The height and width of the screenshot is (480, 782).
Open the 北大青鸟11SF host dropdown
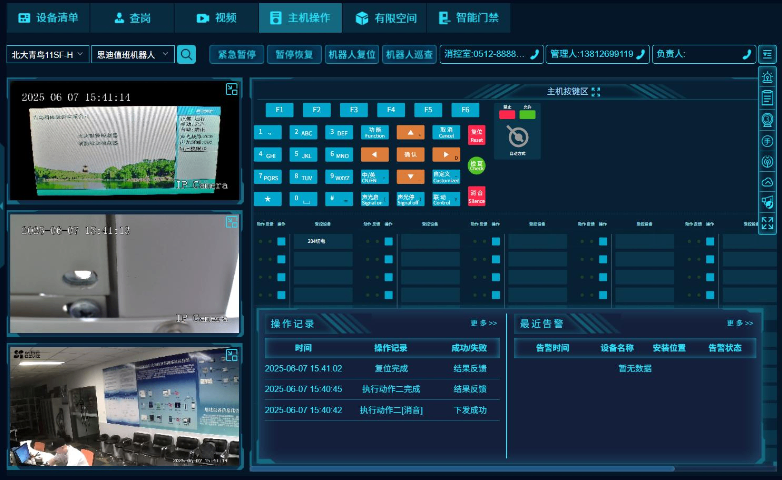47,54
